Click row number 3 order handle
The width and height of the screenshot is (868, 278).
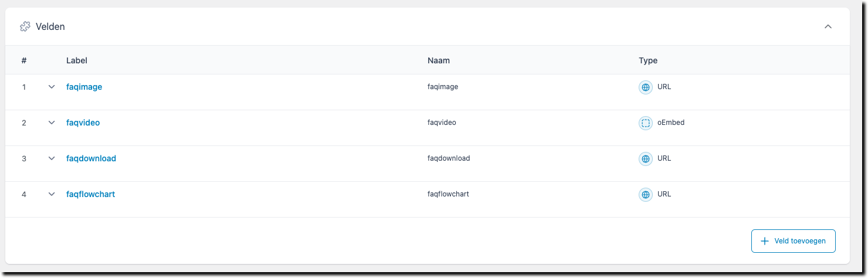(x=24, y=159)
